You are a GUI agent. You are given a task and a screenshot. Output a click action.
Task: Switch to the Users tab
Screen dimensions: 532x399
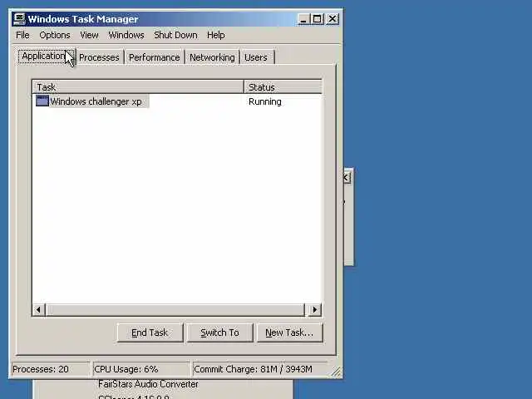(256, 57)
